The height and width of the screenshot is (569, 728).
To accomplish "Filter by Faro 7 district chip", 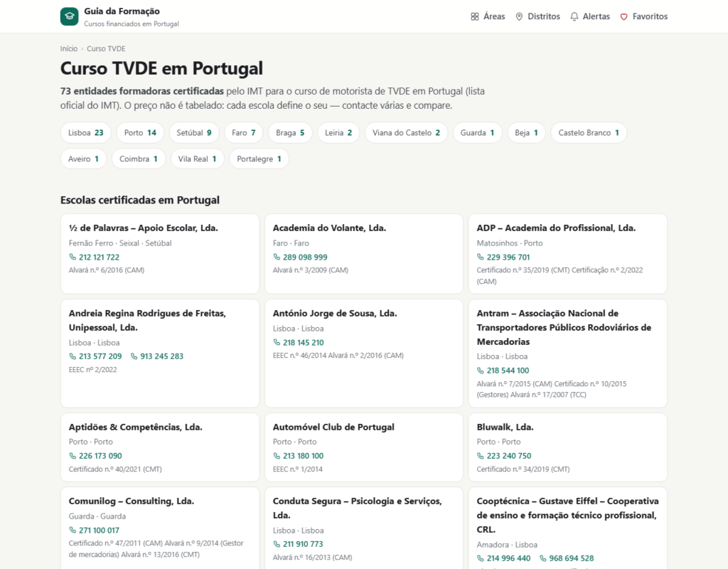I will [244, 133].
